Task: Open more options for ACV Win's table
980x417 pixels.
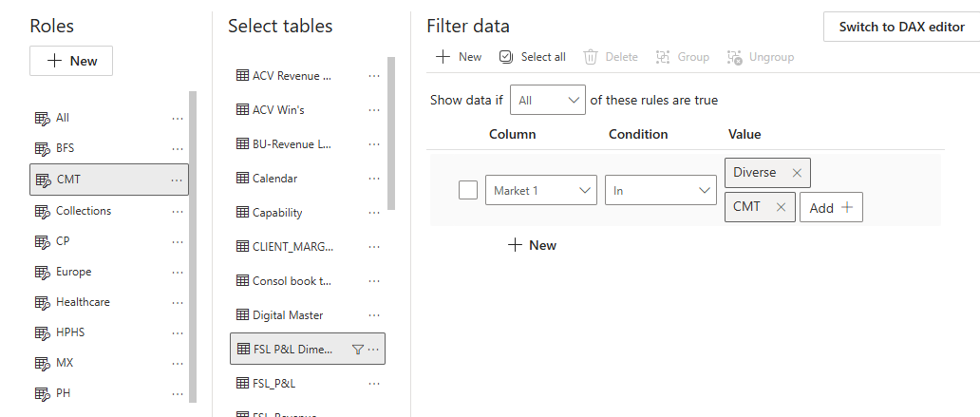Action: click(374, 110)
